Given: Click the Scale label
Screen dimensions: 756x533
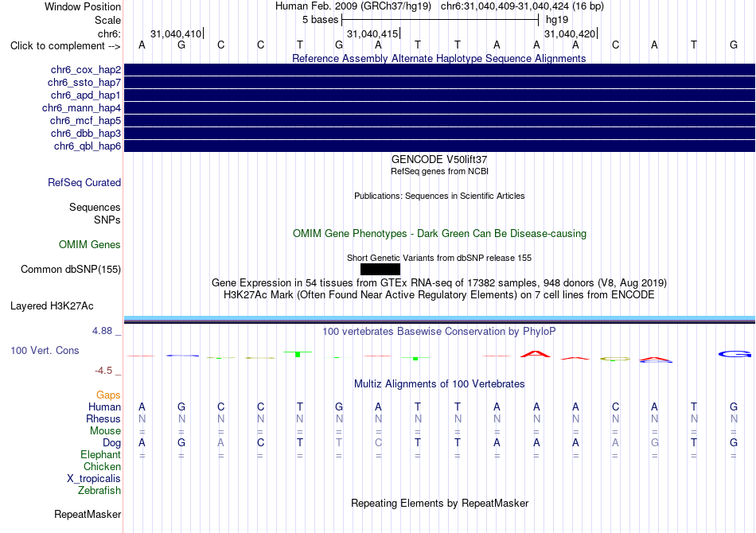Looking at the screenshot, I should click(107, 20).
